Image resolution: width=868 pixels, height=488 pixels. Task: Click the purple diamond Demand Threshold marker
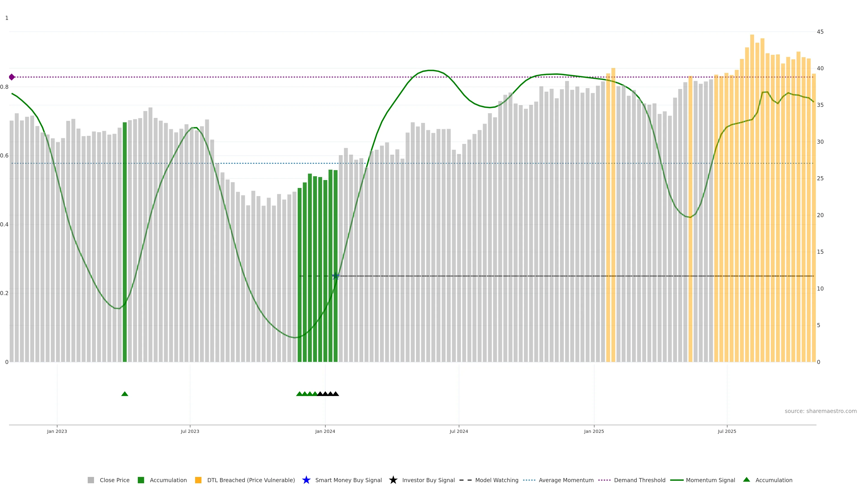[12, 77]
